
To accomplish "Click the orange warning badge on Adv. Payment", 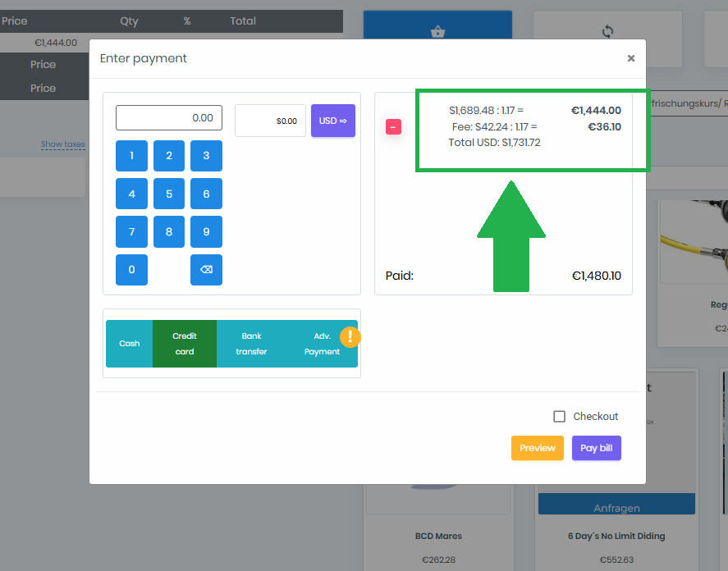I will [350, 337].
